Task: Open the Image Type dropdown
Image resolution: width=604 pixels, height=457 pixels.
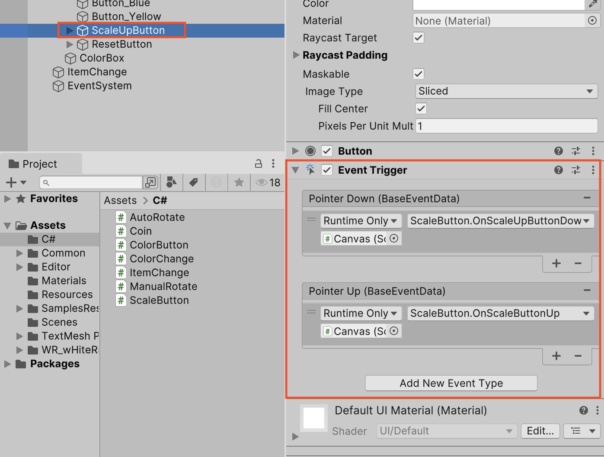Action: (x=505, y=91)
